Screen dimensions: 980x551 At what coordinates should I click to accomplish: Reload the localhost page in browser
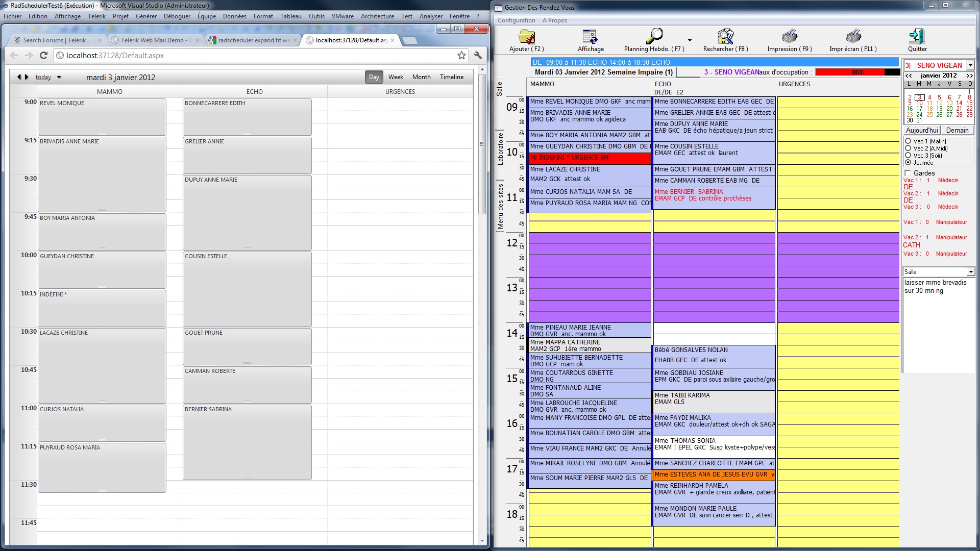(x=44, y=55)
